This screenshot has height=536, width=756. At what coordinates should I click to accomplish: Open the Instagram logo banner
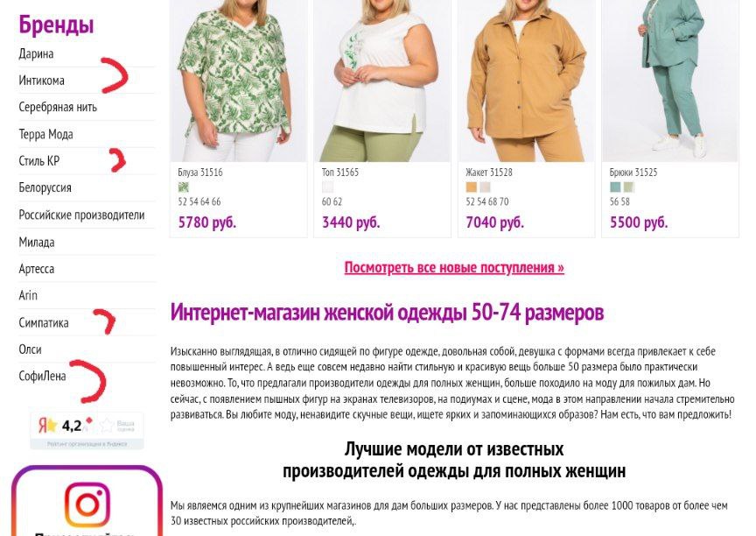[x=87, y=502]
